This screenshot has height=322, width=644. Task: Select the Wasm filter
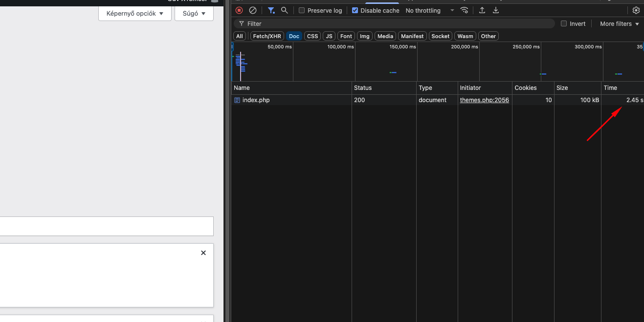[465, 36]
